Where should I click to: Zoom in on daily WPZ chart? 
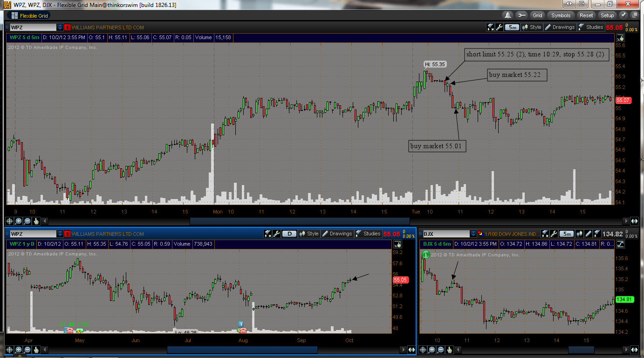19,350
